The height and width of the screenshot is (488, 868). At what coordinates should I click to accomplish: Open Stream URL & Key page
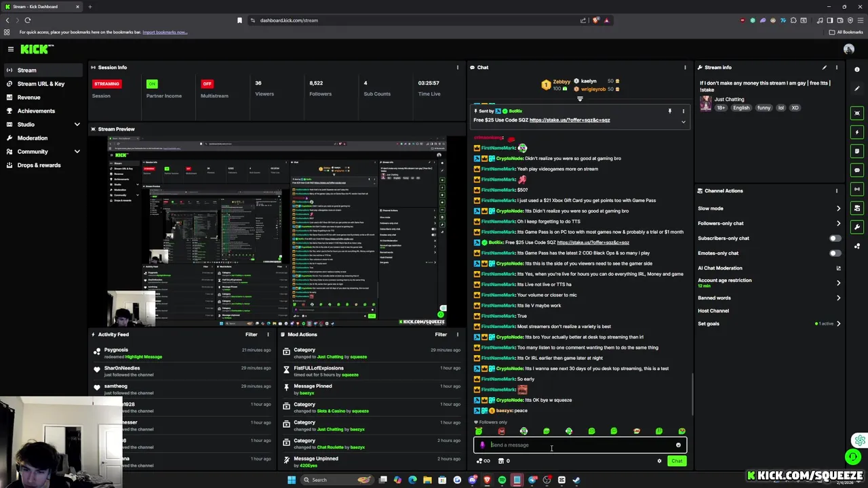(44, 83)
